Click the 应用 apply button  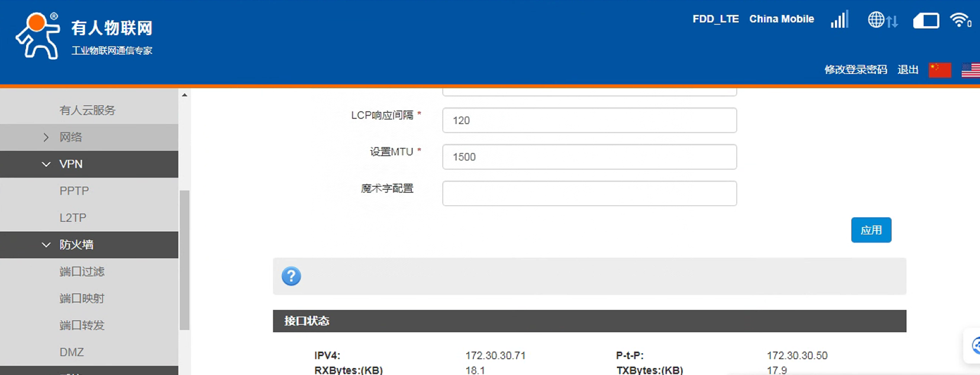point(871,230)
